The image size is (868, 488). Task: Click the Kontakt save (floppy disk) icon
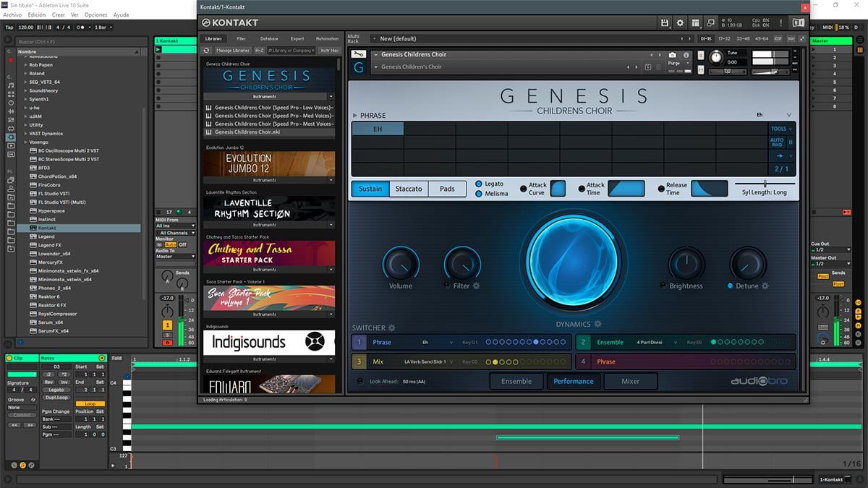coord(664,23)
